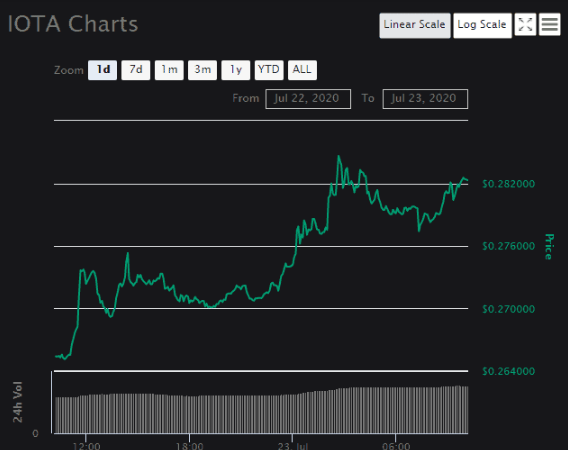Select the 1d zoom range
This screenshot has width=568, height=450.
click(x=103, y=70)
